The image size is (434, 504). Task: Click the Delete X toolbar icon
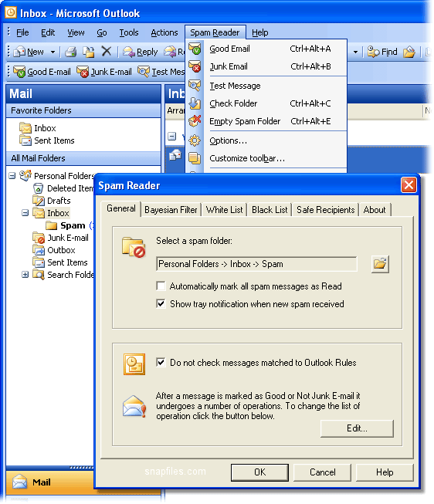(x=107, y=52)
